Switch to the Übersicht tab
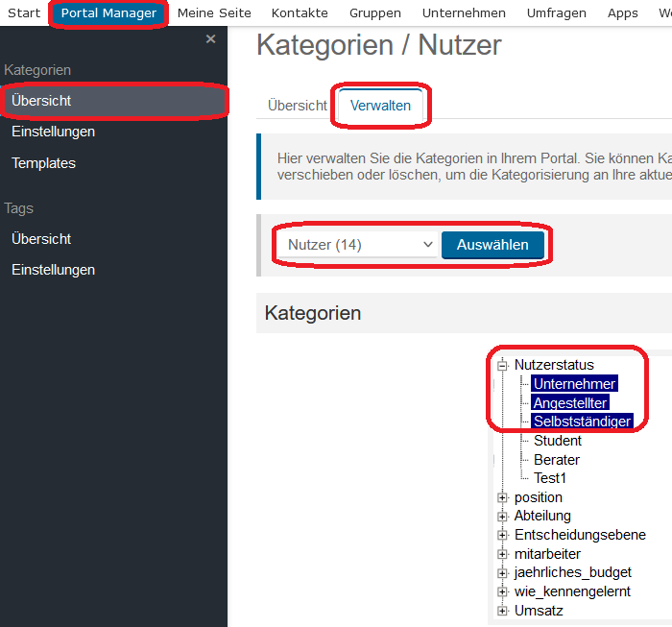This screenshot has height=627, width=672. [x=297, y=106]
